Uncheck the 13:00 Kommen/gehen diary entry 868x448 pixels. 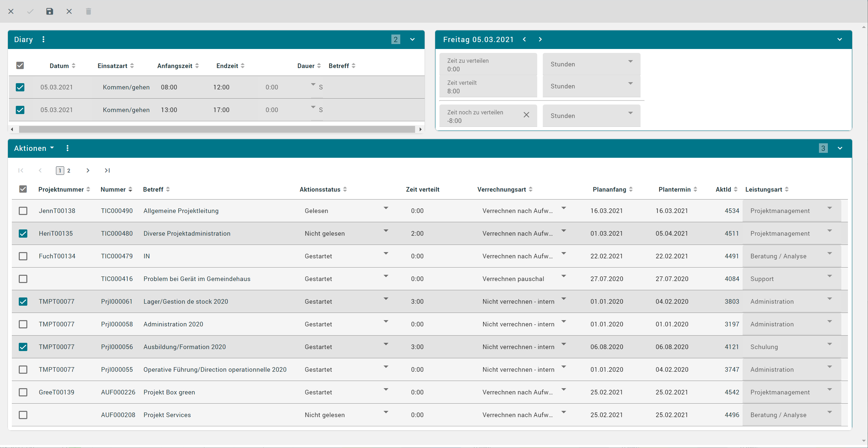point(20,110)
